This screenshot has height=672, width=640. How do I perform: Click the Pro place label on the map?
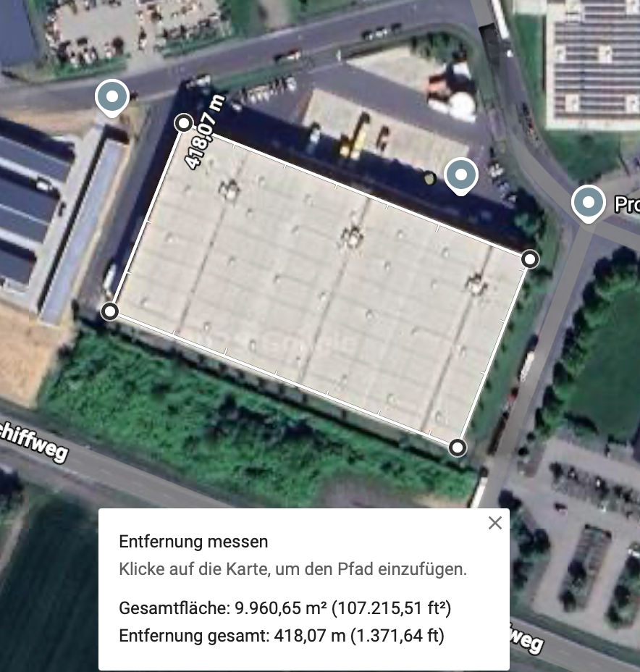(x=627, y=204)
